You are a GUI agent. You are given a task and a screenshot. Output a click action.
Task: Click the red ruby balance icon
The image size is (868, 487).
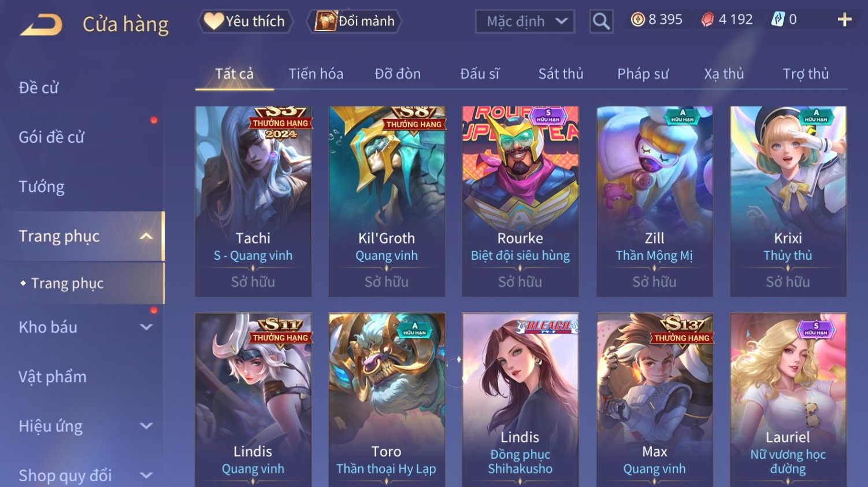[x=707, y=20]
